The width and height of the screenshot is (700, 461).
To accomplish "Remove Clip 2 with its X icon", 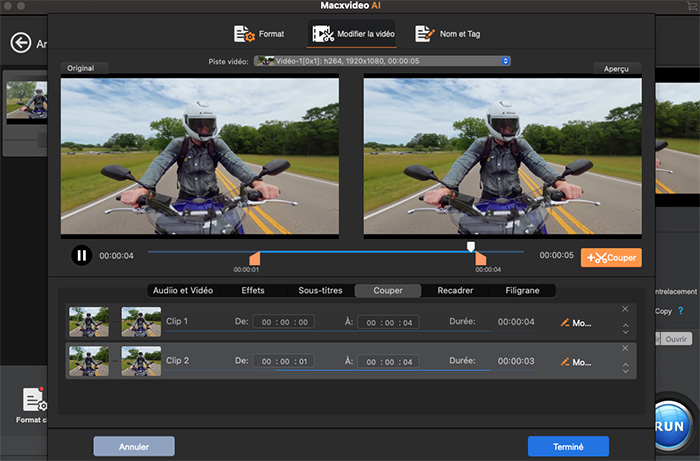I will [625, 348].
